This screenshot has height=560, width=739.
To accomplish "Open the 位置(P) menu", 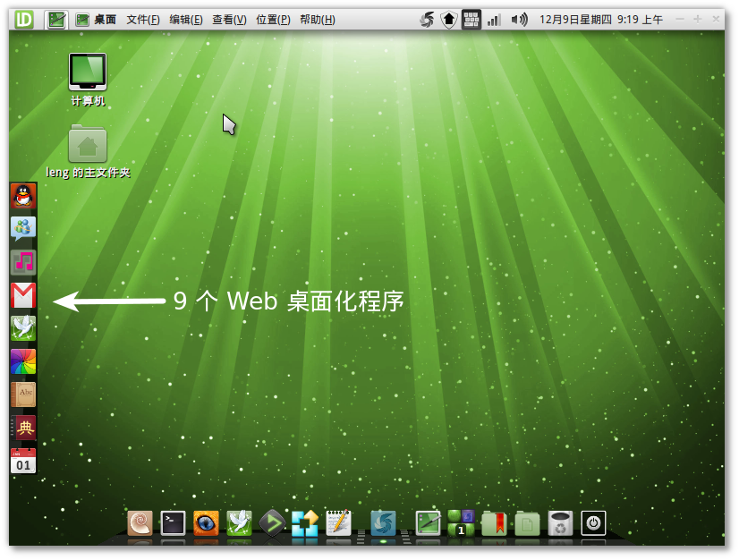I will point(273,20).
